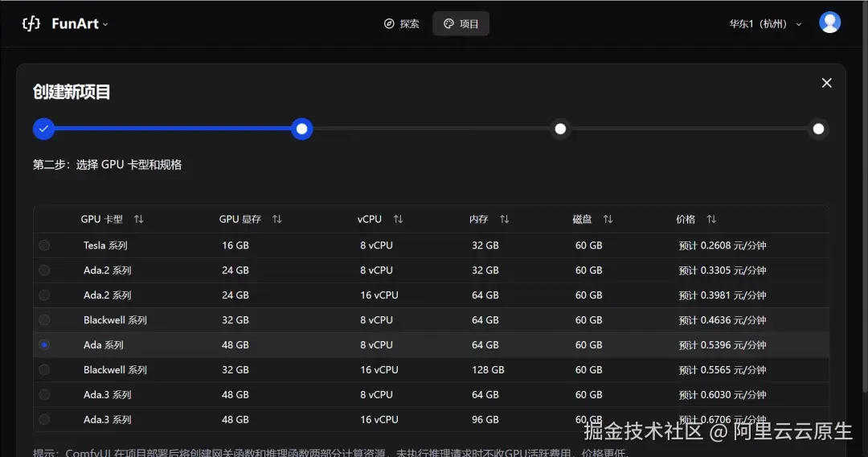Open the FunArt dropdown chevron
868x457 pixels.
coord(105,24)
